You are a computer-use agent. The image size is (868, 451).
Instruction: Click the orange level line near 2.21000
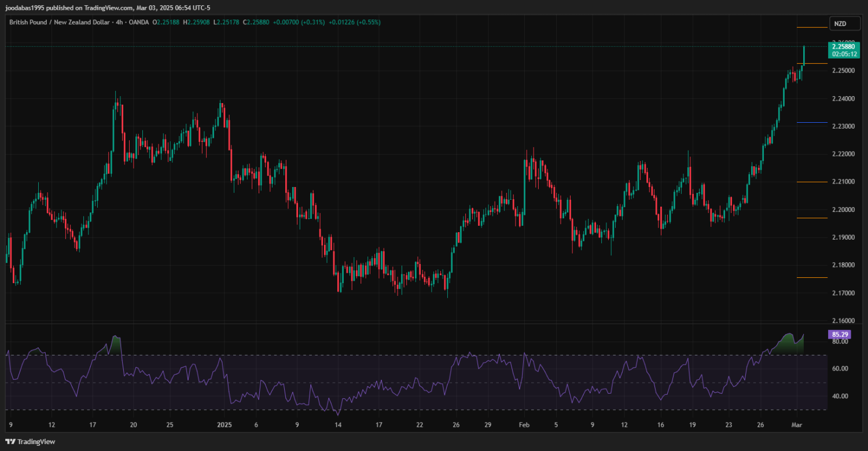[x=812, y=182]
